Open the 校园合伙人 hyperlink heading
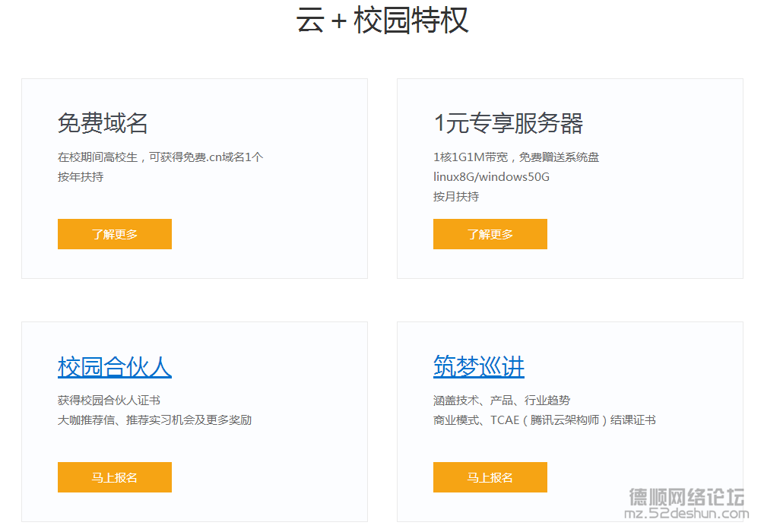The height and width of the screenshot is (532, 764). pyautogui.click(x=115, y=367)
